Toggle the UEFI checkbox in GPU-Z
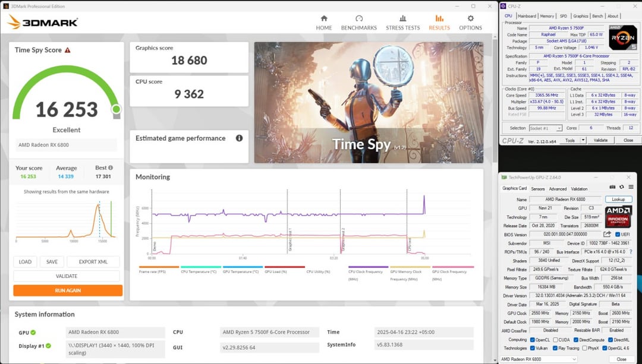This screenshot has width=642, height=364. (618, 235)
